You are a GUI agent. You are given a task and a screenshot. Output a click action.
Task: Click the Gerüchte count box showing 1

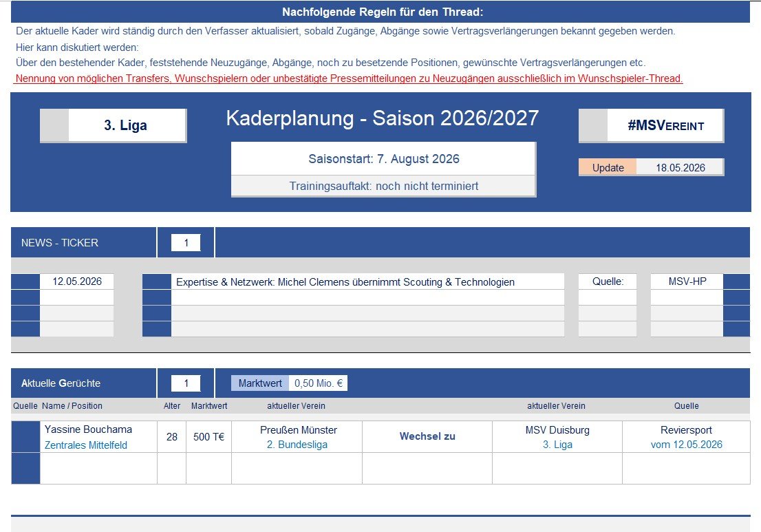coord(186,383)
